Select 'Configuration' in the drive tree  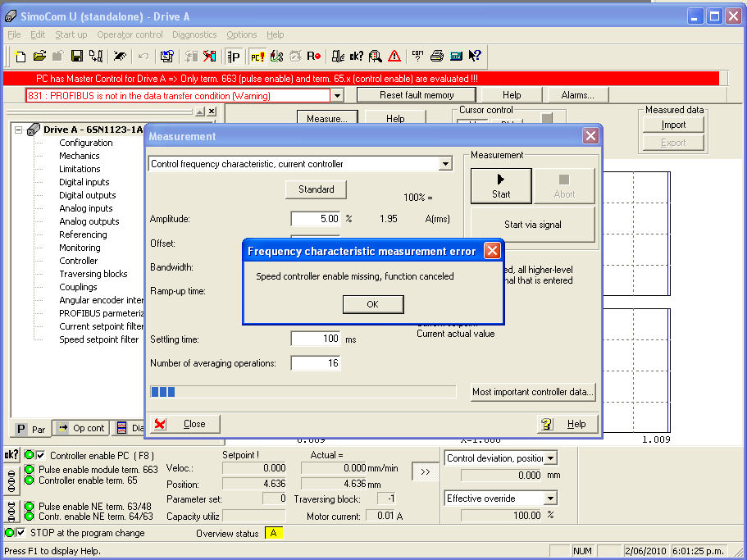pyautogui.click(x=86, y=143)
